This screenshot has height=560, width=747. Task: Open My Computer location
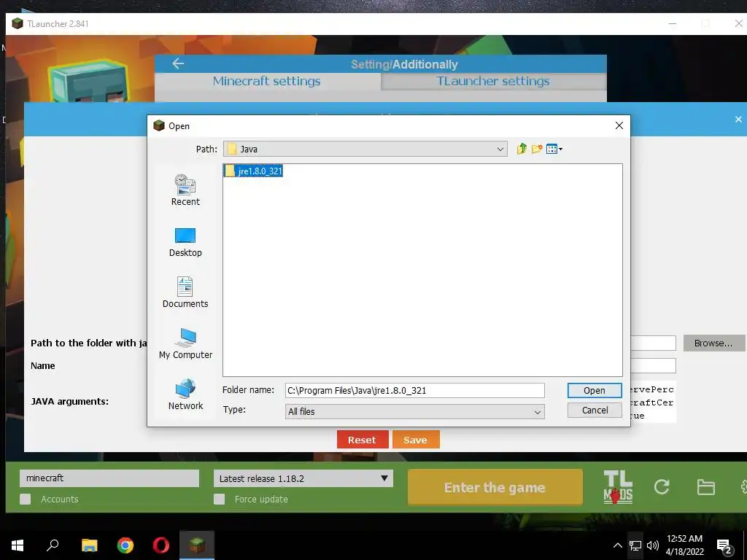(x=185, y=343)
